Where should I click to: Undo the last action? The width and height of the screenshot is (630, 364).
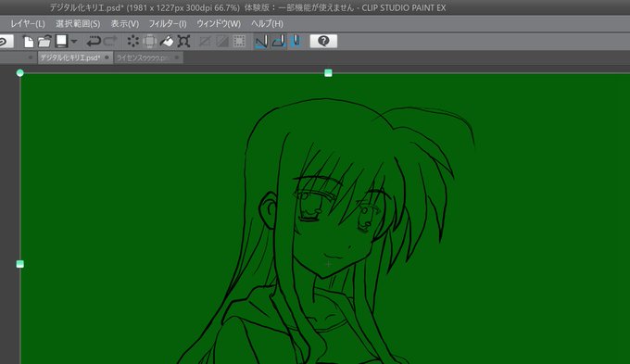pyautogui.click(x=94, y=41)
